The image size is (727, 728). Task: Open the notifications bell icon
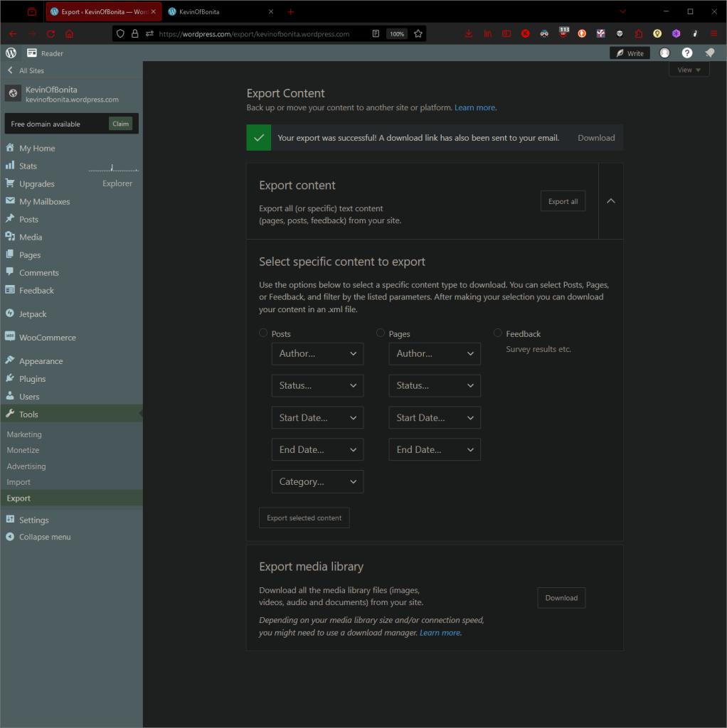(709, 53)
